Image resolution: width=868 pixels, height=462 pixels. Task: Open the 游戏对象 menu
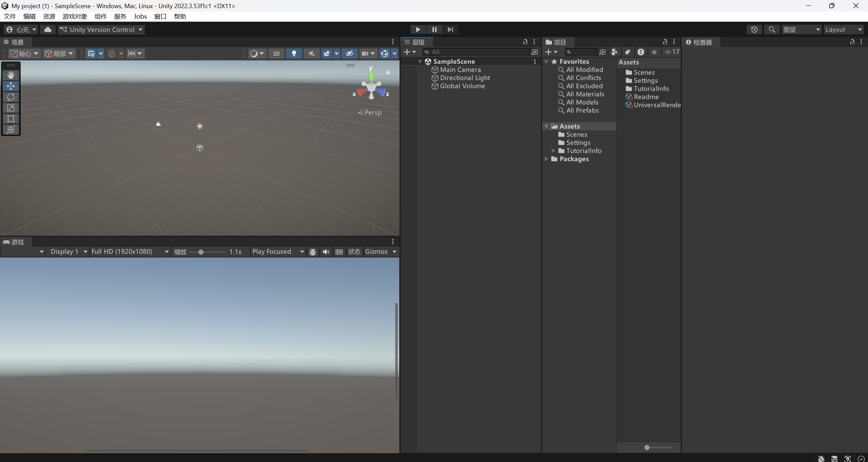coord(75,16)
